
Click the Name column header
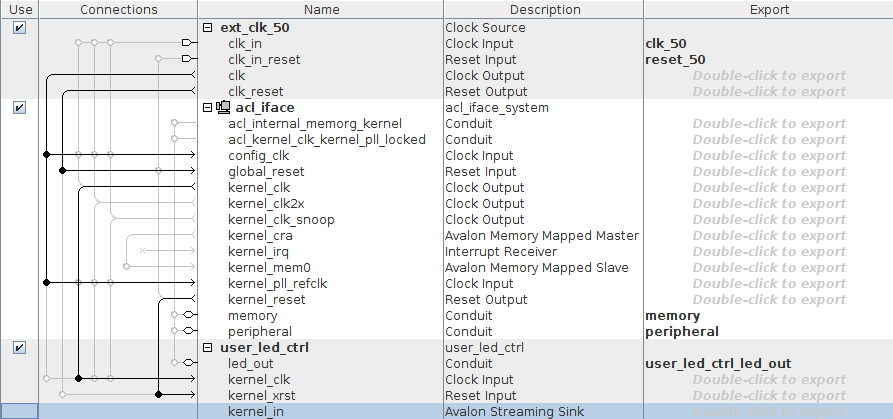pyautogui.click(x=322, y=10)
